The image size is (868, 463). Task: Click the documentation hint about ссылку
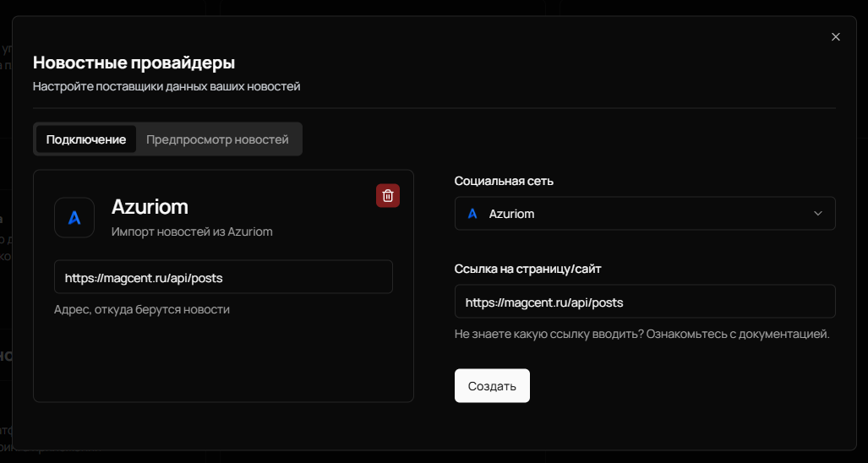(641, 335)
